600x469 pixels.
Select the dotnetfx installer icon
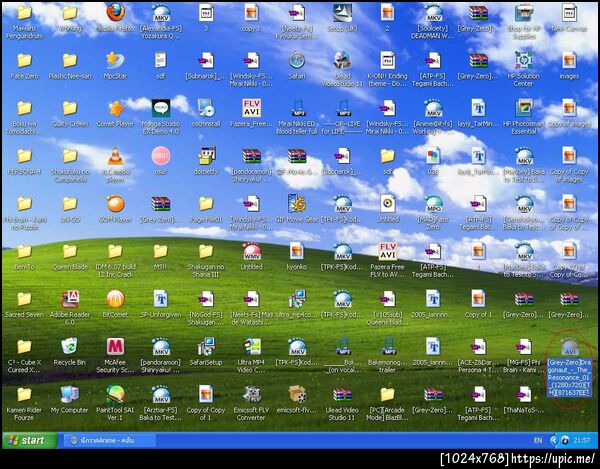click(206, 156)
